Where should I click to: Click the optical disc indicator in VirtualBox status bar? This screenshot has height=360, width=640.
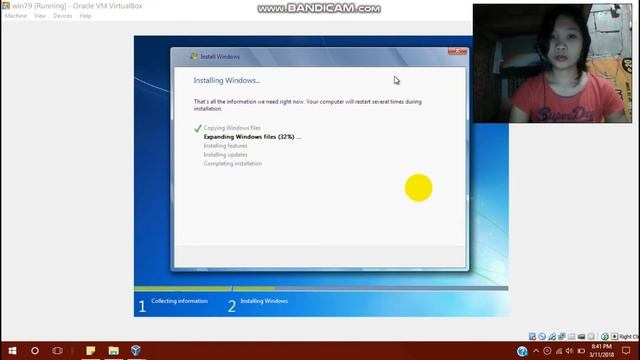pyautogui.click(x=542, y=336)
